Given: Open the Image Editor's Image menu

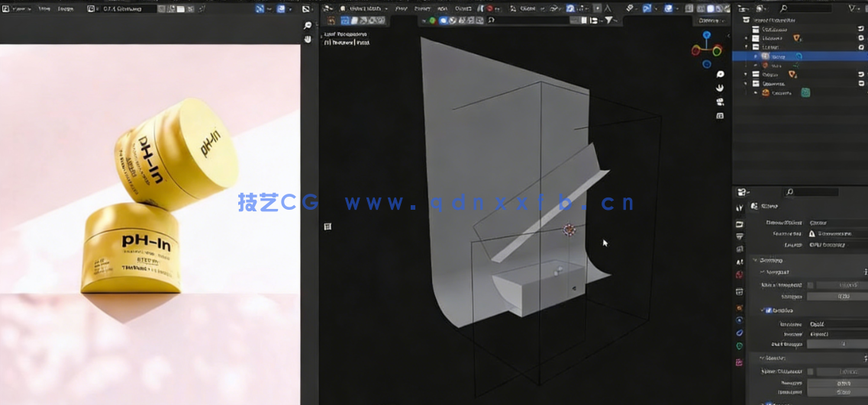Looking at the screenshot, I should click(x=66, y=9).
